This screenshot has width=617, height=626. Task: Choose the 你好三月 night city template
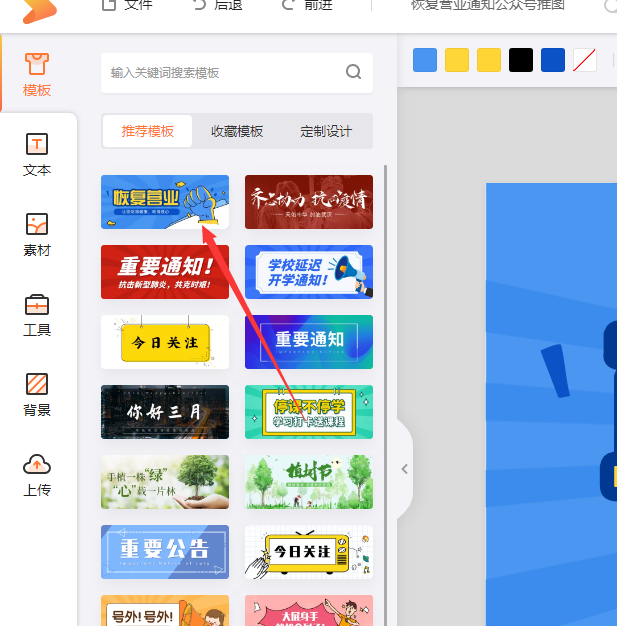click(x=165, y=412)
